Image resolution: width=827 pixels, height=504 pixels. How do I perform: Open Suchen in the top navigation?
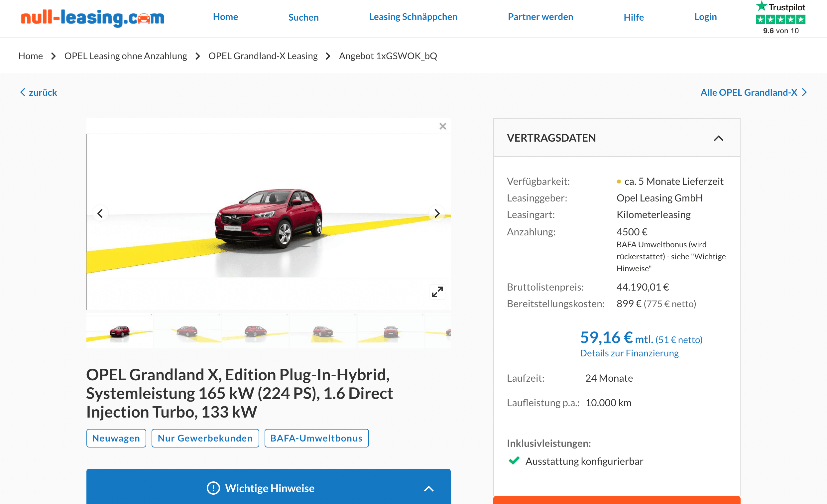point(303,18)
